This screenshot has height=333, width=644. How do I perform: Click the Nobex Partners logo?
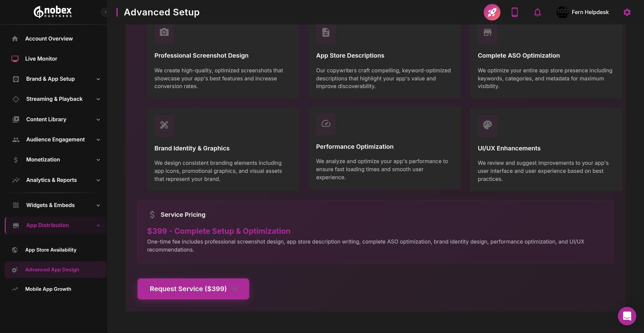coord(52,12)
